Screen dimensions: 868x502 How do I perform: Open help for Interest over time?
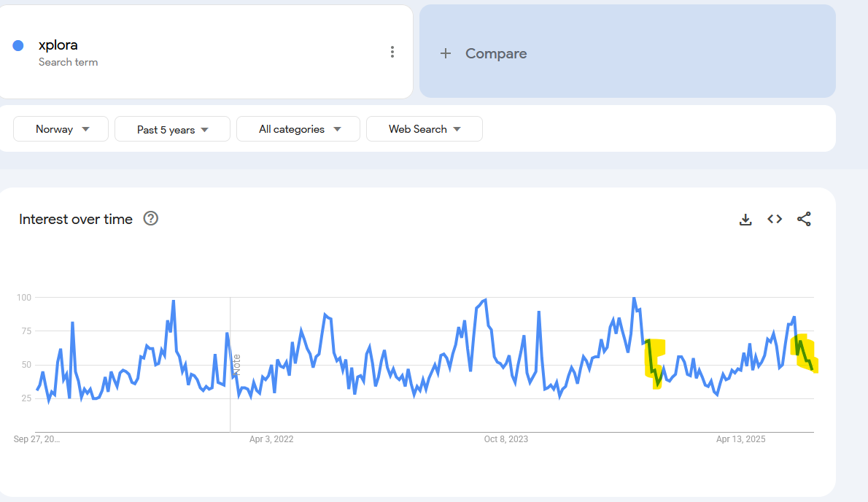(x=151, y=219)
